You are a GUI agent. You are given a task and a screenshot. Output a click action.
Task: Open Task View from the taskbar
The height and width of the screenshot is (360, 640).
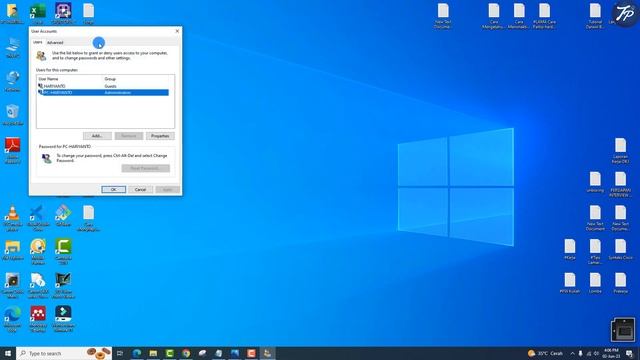pos(120,353)
